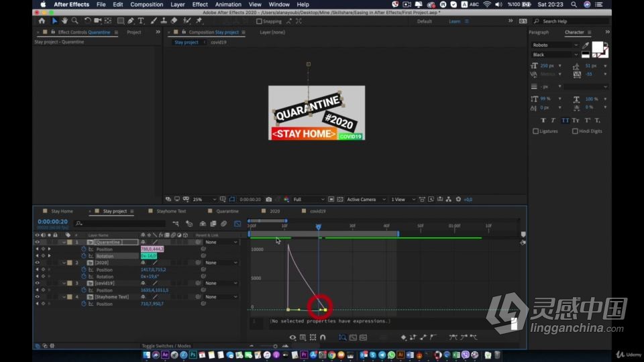Select the Type tool
Image resolution: width=644 pixels, height=362 pixels.
click(141, 21)
